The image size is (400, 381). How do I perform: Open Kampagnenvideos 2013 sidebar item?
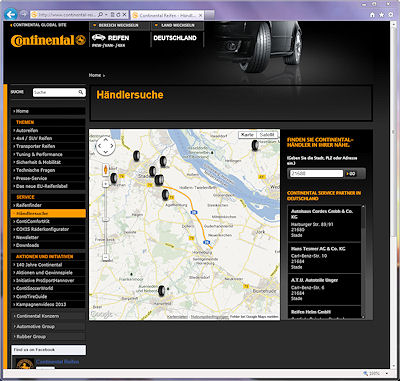[48, 304]
